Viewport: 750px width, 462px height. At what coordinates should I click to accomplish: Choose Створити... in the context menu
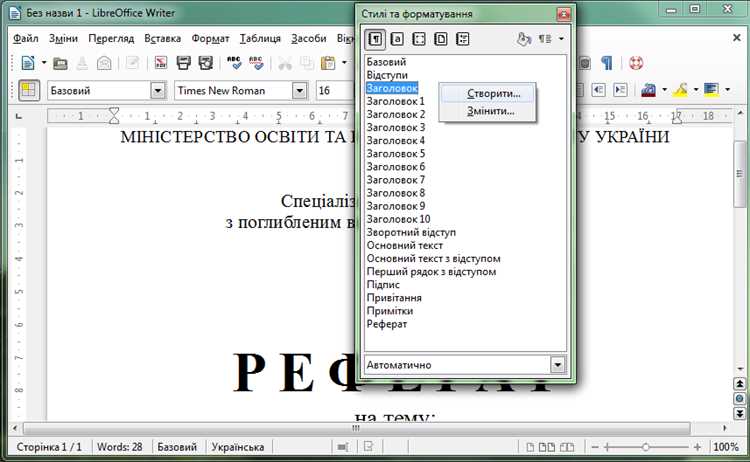pyautogui.click(x=487, y=94)
